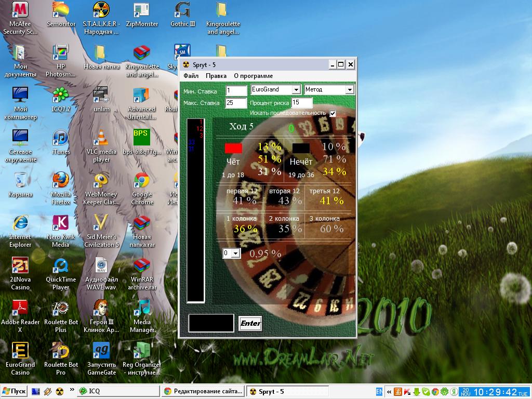532x399 pixels.
Task: Click the Enter button in Spryt
Action: [x=250, y=323]
